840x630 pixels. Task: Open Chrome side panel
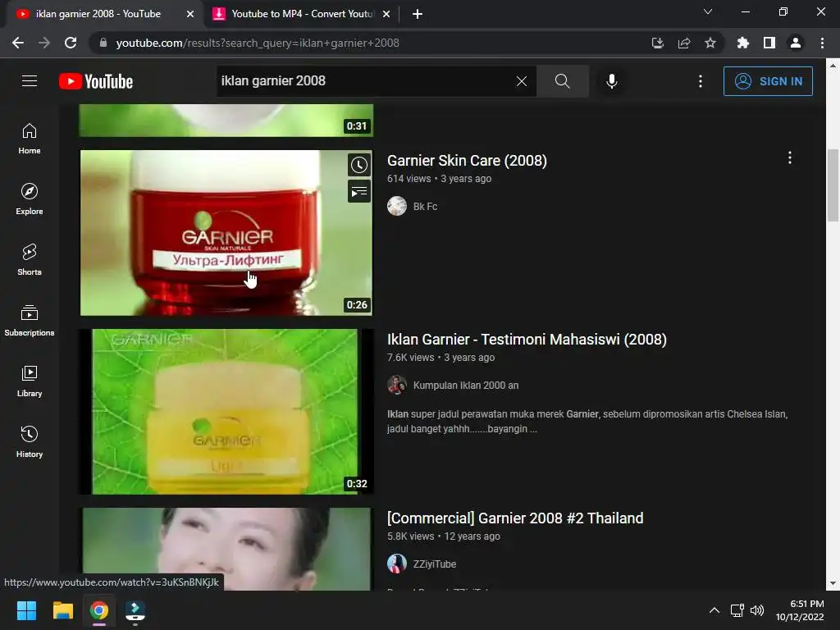tap(769, 43)
